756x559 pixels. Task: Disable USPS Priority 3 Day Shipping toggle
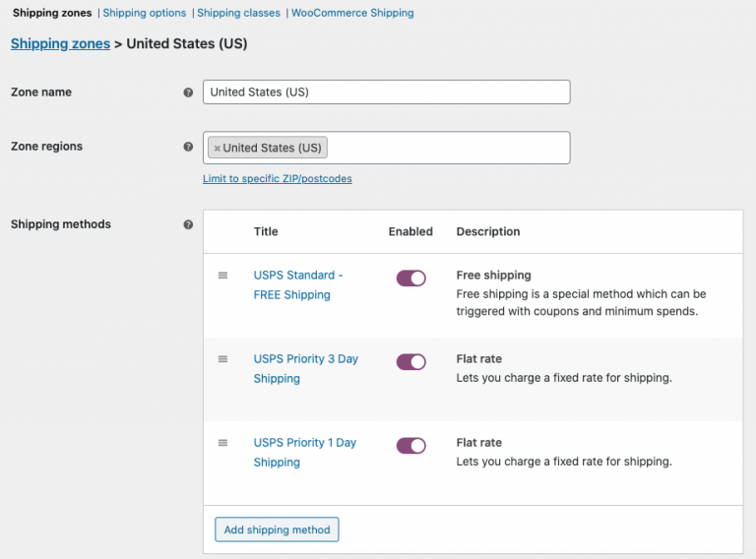point(411,362)
